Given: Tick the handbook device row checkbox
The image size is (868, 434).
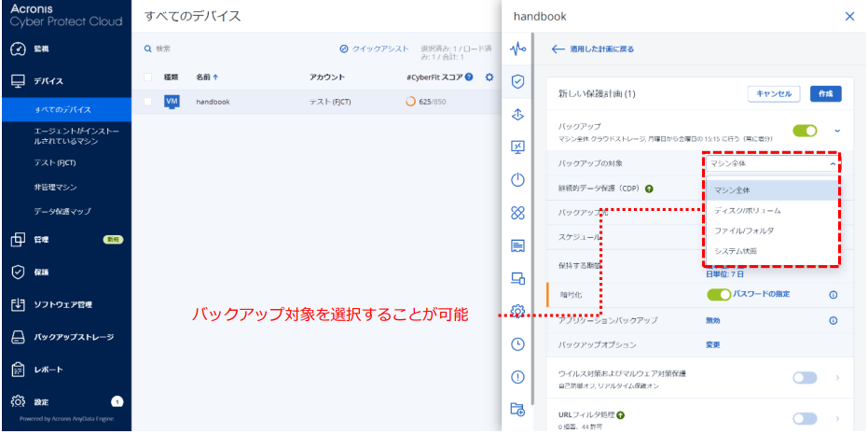Looking at the screenshot, I should coord(148,102).
